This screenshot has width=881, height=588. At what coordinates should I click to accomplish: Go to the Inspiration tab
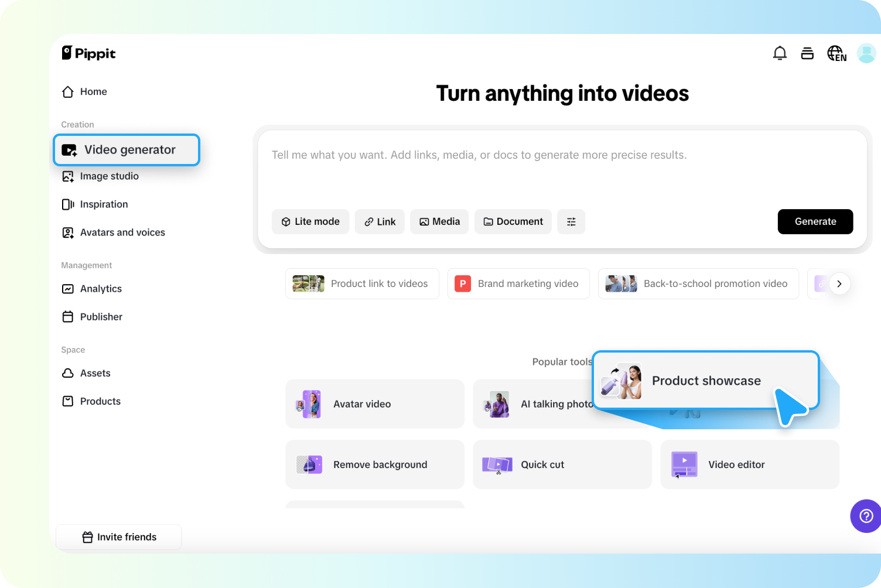(x=104, y=204)
